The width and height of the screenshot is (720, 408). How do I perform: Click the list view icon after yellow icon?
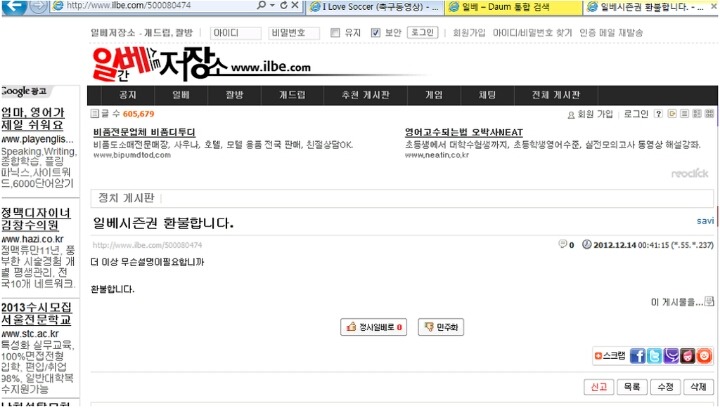point(684,113)
